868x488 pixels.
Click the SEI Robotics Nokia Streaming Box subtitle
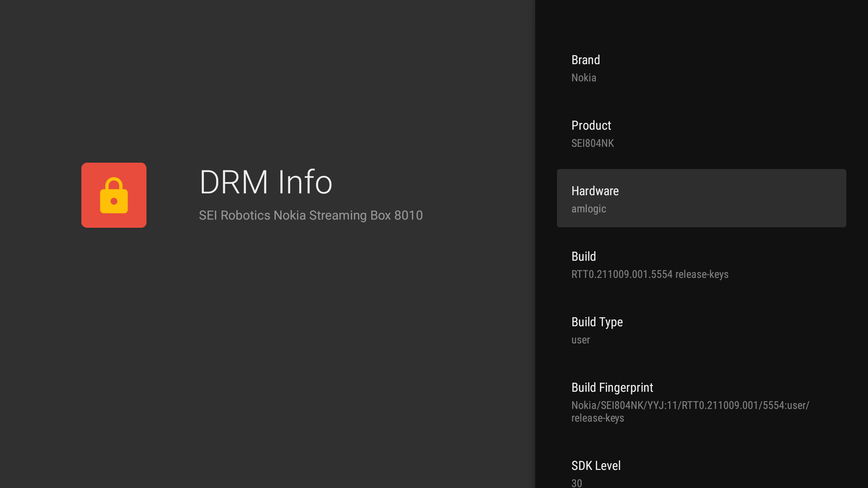pyautogui.click(x=311, y=216)
